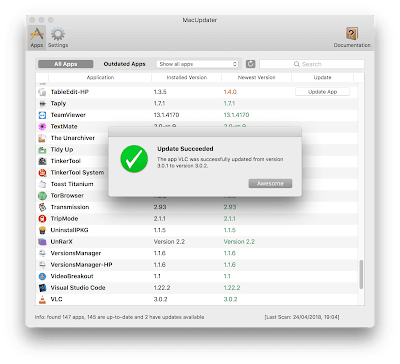Image resolution: width=400 pixels, height=364 pixels.
Task: Sort by Application column header
Action: tap(100, 77)
